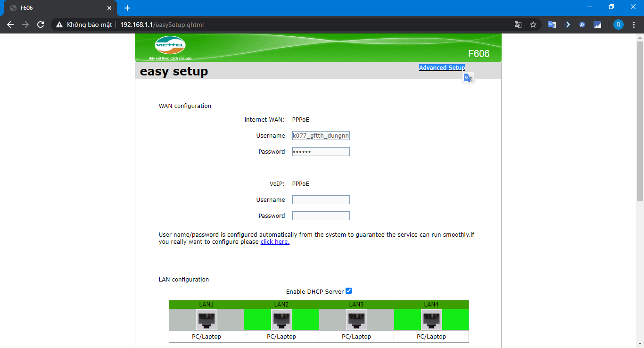644x348 pixels.
Task: Follow the 'click here' configuration link
Action: (275, 242)
